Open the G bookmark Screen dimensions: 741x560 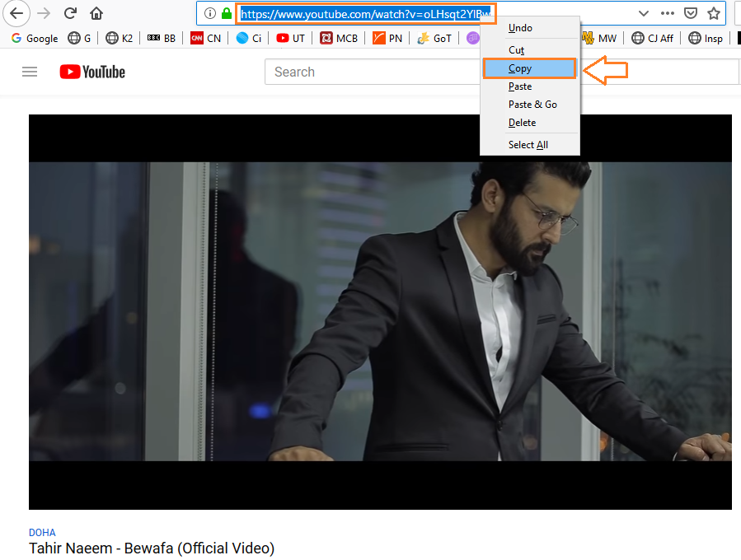click(x=79, y=38)
